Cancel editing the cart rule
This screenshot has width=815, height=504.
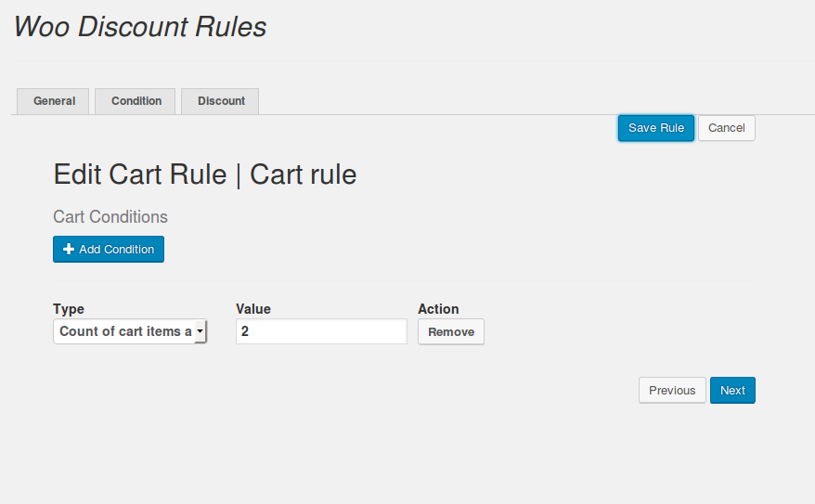[726, 128]
